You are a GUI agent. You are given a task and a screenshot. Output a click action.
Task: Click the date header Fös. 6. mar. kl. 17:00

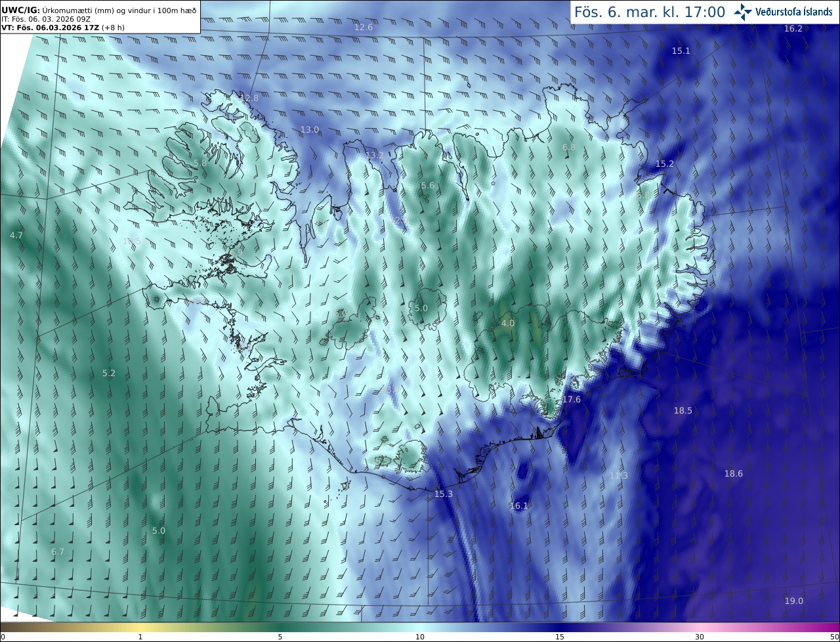[x=650, y=12]
